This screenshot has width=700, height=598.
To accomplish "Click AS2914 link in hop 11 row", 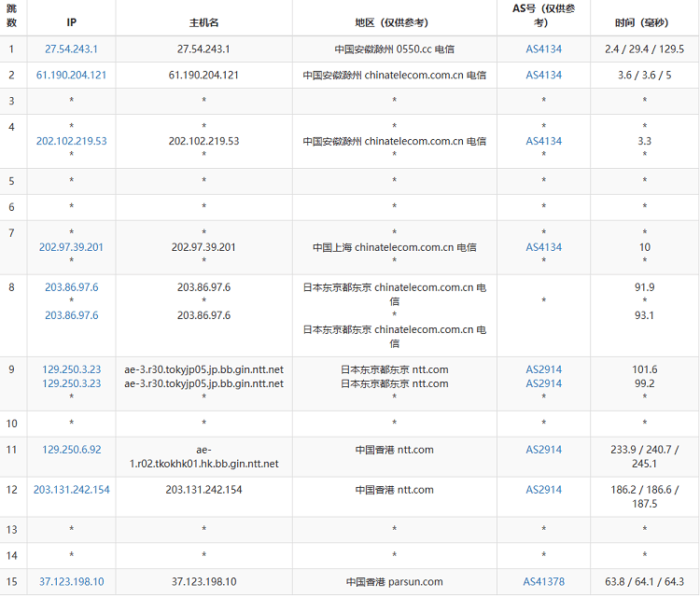I will point(544,450).
